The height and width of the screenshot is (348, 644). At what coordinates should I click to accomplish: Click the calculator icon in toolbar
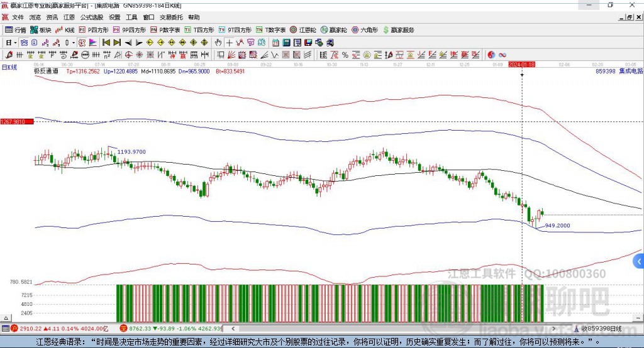286,42
